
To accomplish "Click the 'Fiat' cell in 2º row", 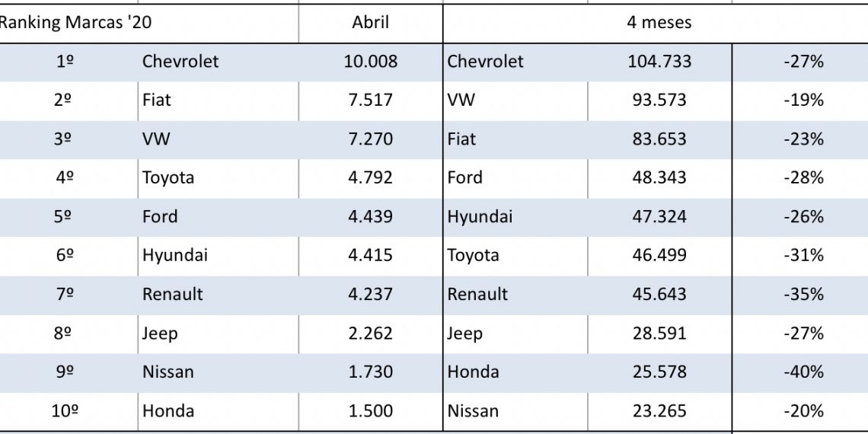I will (157, 101).
